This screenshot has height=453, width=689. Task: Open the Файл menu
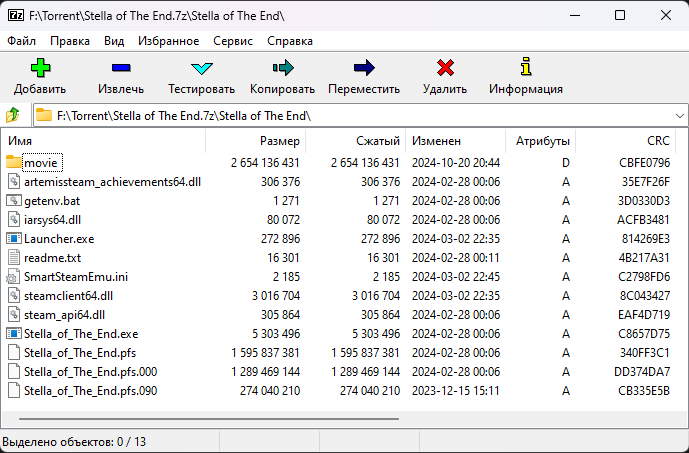point(21,41)
